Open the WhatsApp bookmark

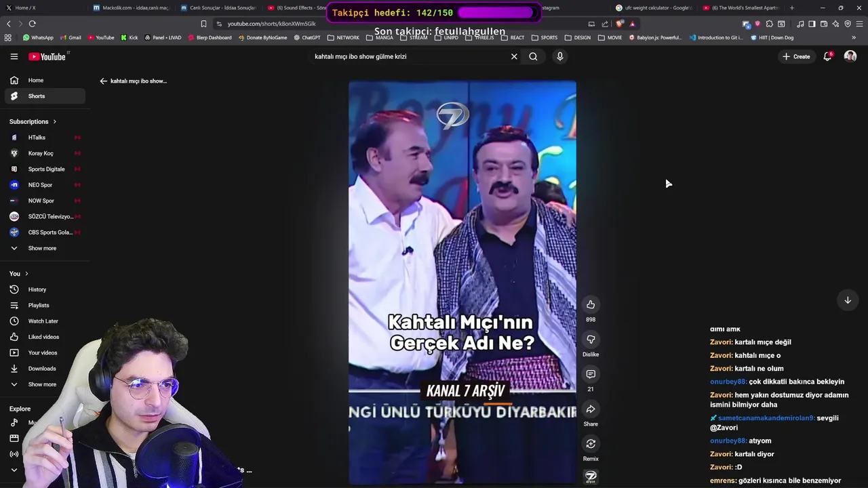38,38
